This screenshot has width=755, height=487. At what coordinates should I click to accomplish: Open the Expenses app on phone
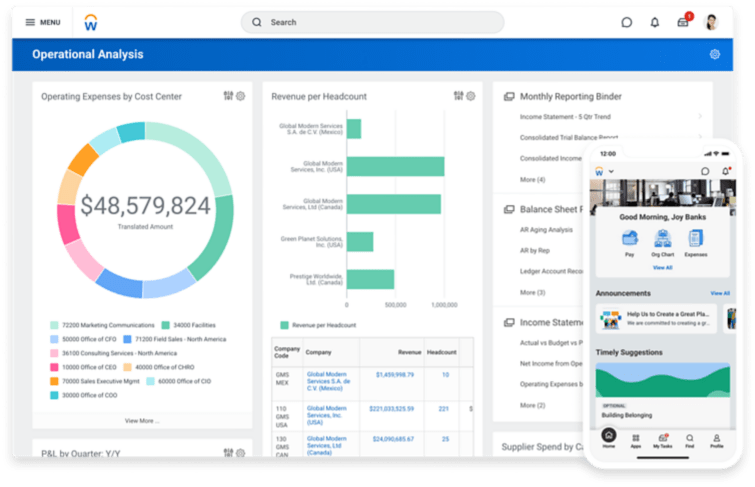[x=696, y=243]
